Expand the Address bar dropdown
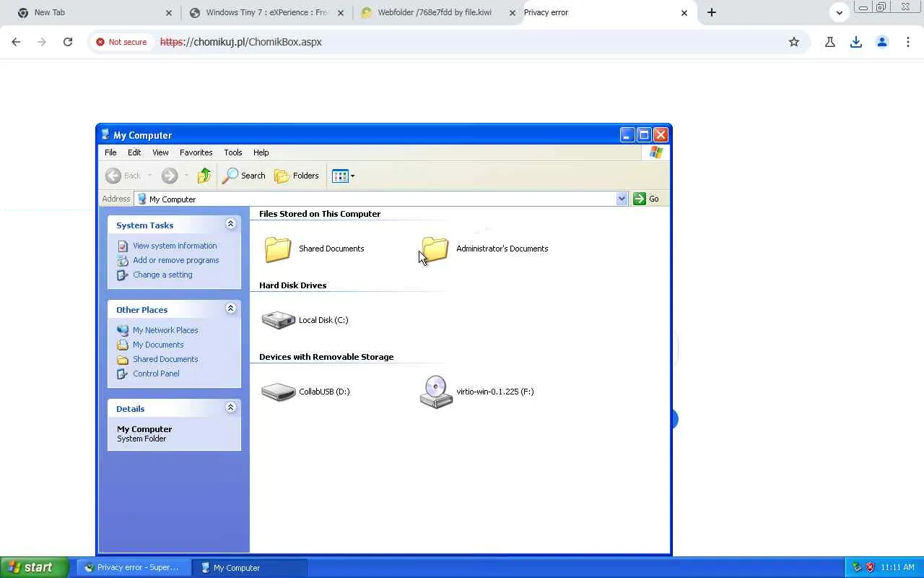Viewport: 924px width, 578px height. tap(622, 199)
